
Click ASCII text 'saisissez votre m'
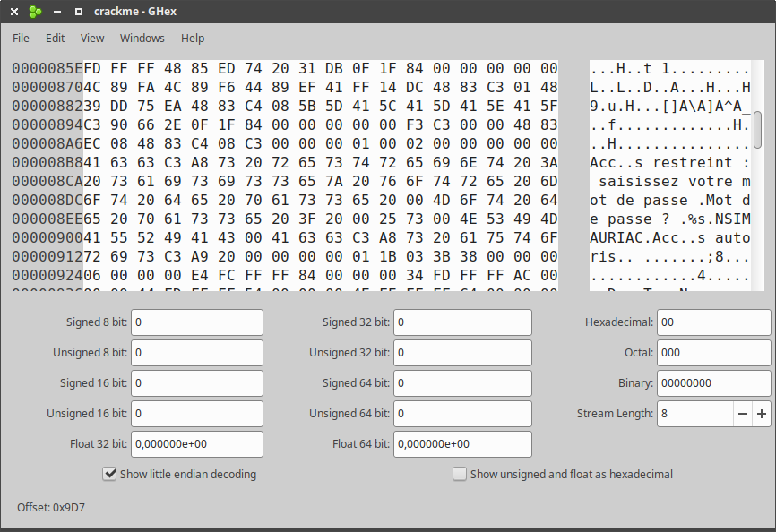click(x=674, y=182)
